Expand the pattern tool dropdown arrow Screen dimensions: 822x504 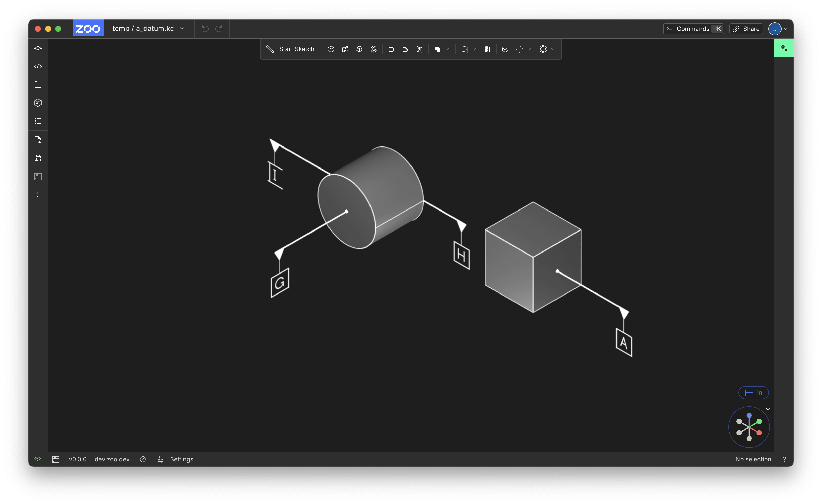click(553, 49)
